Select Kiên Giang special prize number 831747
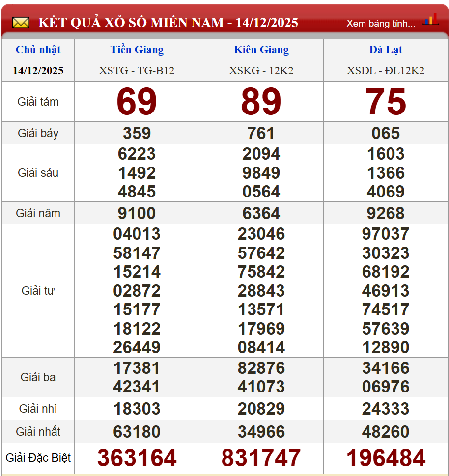 pyautogui.click(x=261, y=458)
